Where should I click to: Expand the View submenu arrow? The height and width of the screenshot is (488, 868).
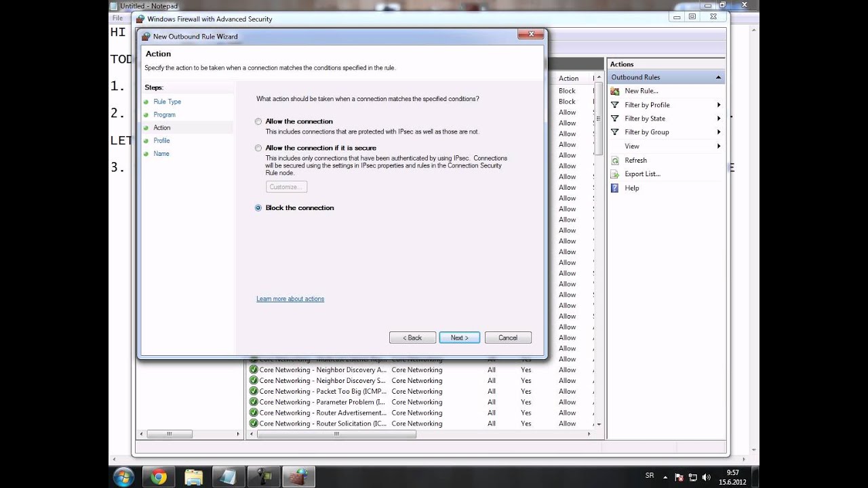click(719, 146)
